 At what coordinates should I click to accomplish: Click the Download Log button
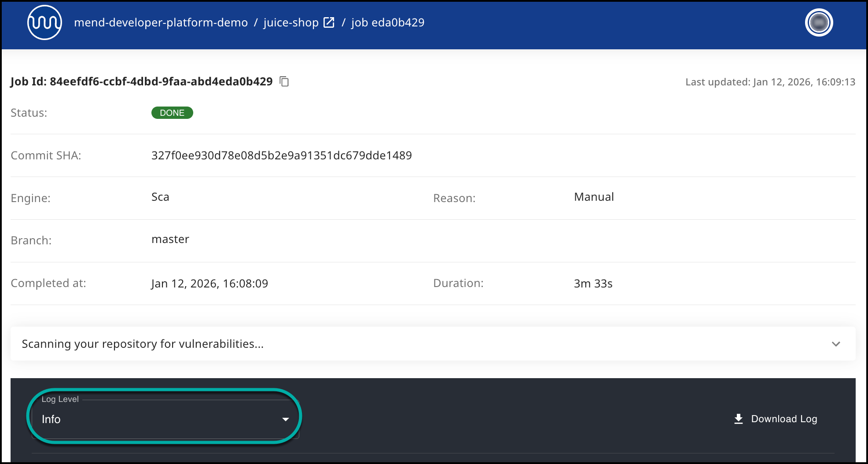[x=776, y=419]
